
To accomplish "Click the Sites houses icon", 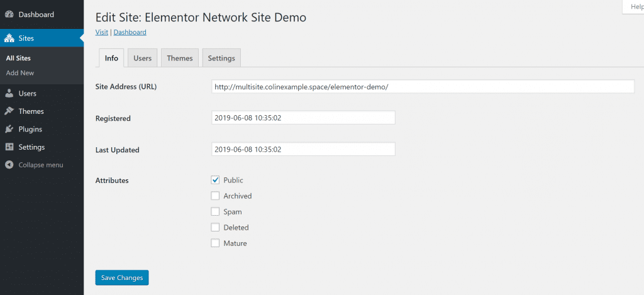I will click(x=9, y=38).
